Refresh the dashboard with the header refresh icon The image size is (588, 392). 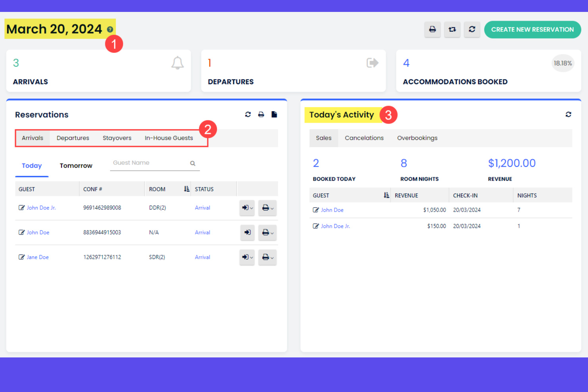click(x=472, y=29)
